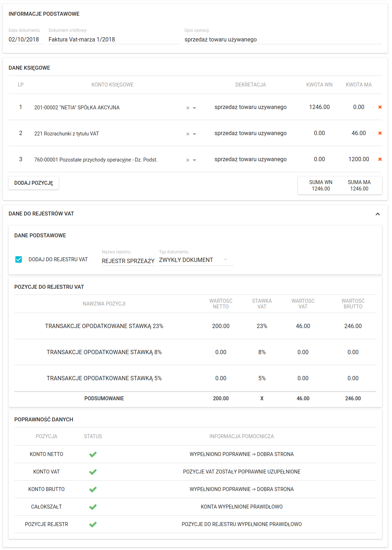Click the Podsumowanie row label
Image resolution: width=392 pixels, height=550 pixels.
tap(104, 398)
